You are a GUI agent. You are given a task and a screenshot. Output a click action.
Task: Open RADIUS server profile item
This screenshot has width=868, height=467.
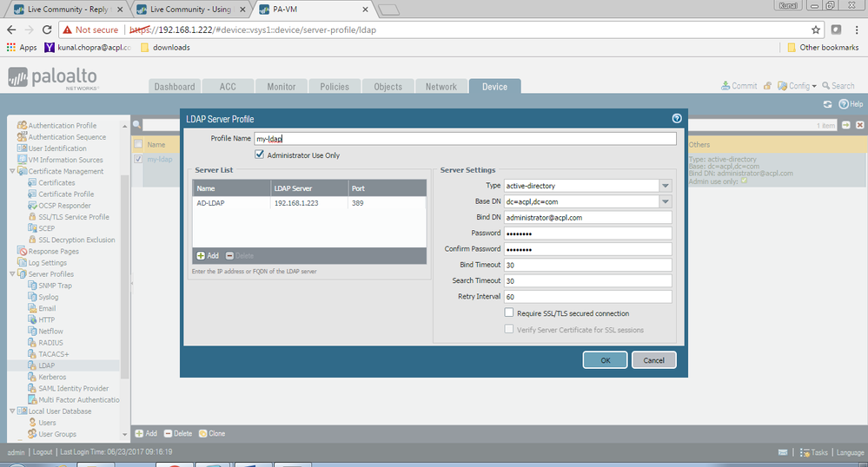coord(50,343)
